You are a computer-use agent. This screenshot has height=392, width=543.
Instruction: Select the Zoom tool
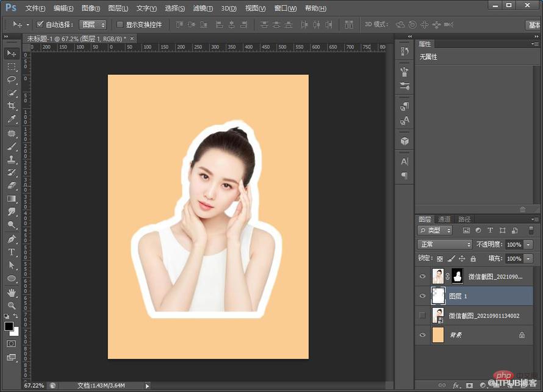[x=12, y=305]
